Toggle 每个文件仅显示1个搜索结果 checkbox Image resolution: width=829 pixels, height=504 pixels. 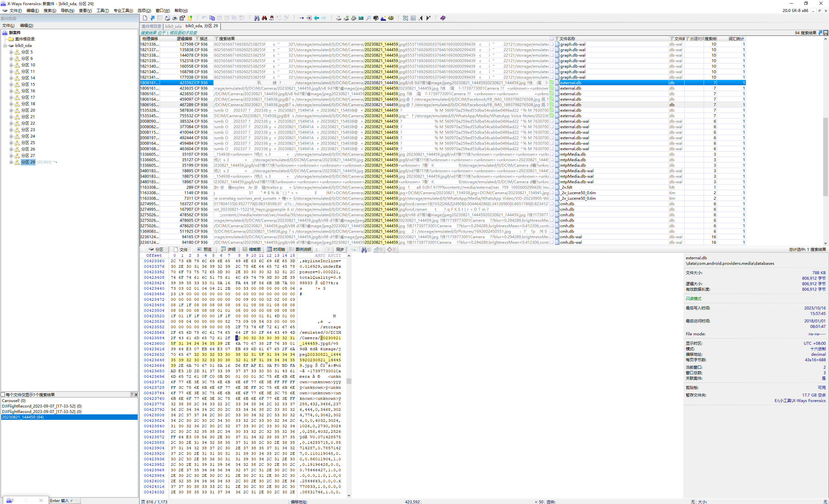[x=3, y=394]
